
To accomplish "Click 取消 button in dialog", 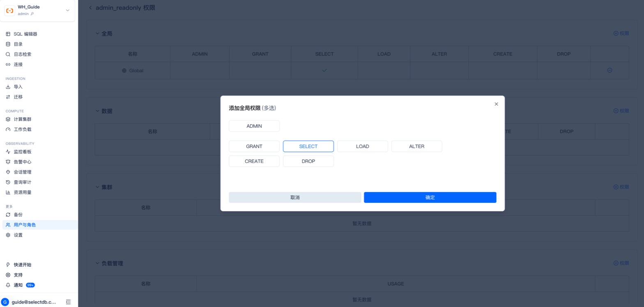I will (x=295, y=197).
